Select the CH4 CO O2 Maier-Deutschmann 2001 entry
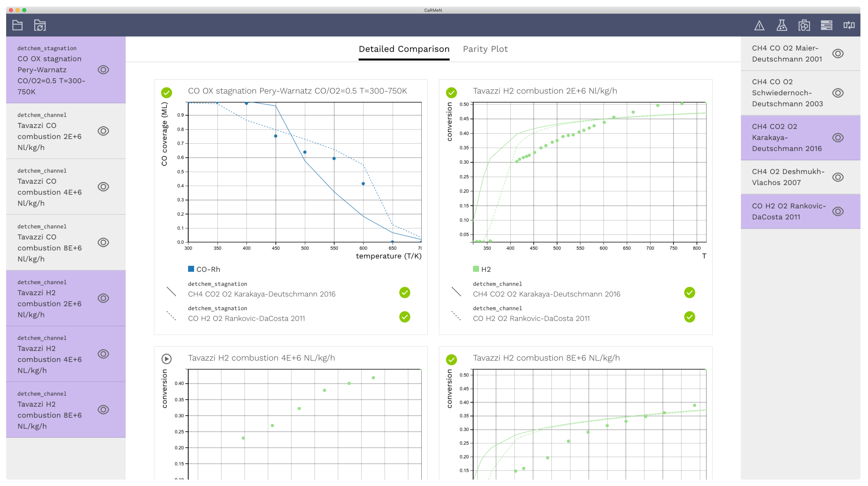The image size is (868, 486). tap(785, 53)
